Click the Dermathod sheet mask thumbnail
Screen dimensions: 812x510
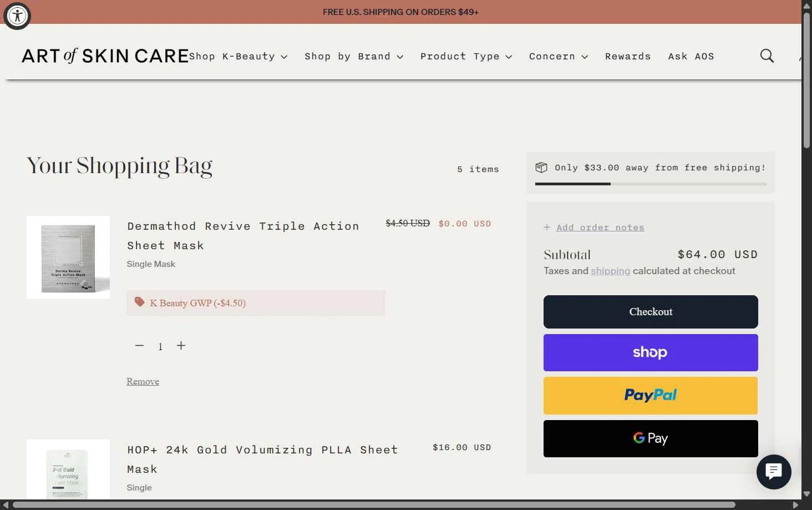[x=68, y=257]
